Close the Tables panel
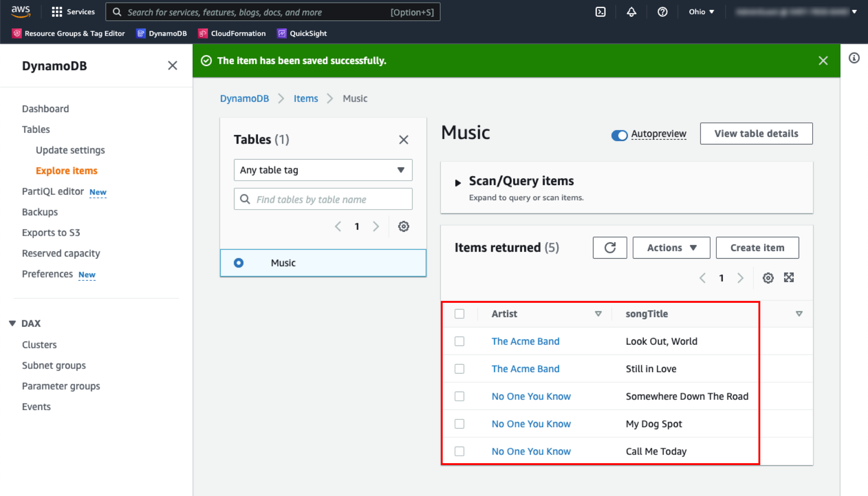This screenshot has height=496, width=868. (x=404, y=140)
